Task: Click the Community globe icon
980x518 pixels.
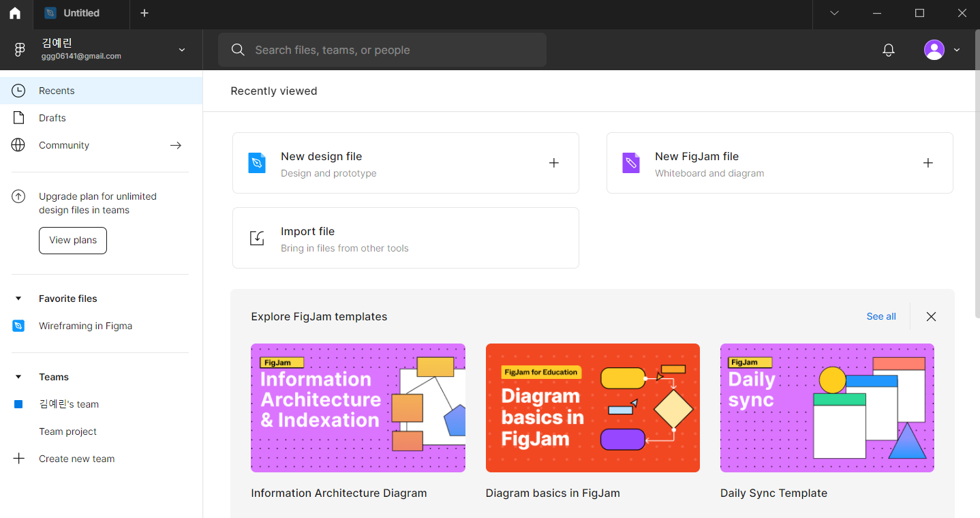Action: click(18, 145)
